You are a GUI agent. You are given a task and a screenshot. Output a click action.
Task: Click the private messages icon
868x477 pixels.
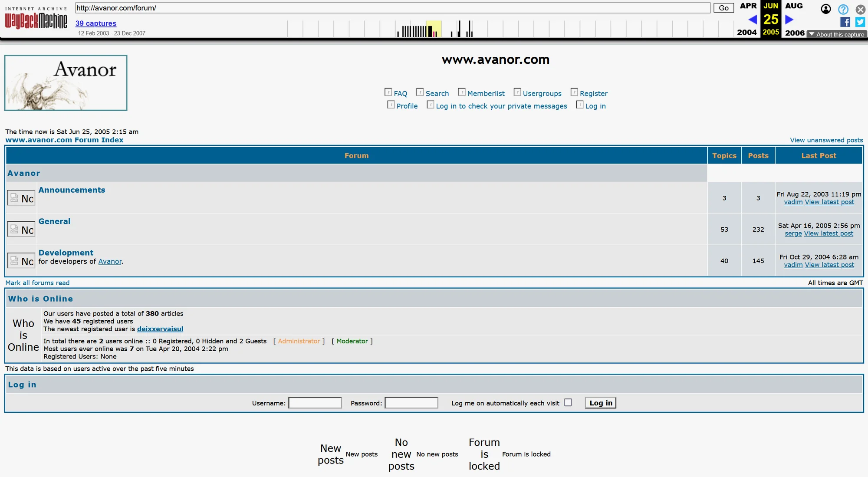pyautogui.click(x=430, y=105)
